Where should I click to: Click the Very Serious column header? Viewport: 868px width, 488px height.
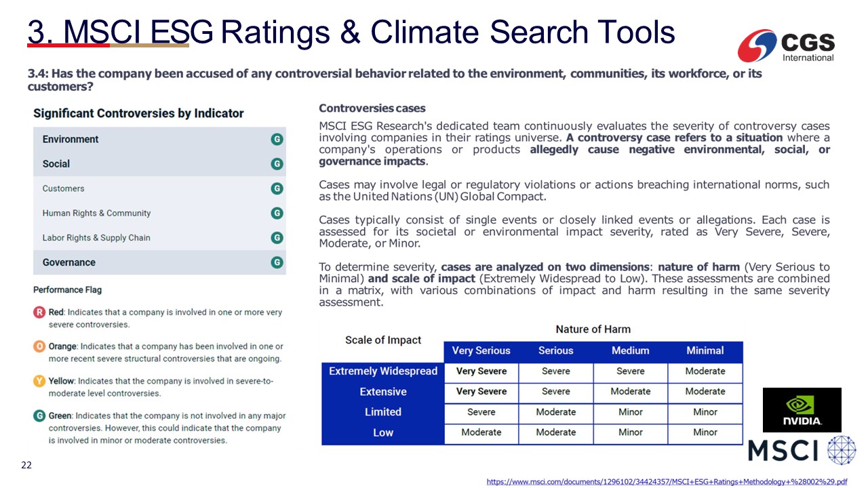tap(481, 351)
